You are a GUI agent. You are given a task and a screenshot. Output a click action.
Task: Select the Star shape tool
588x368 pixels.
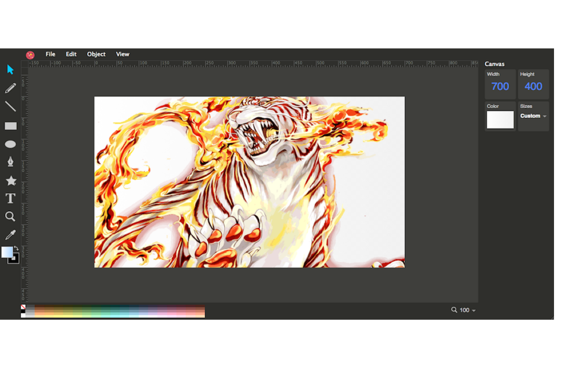pos(11,180)
